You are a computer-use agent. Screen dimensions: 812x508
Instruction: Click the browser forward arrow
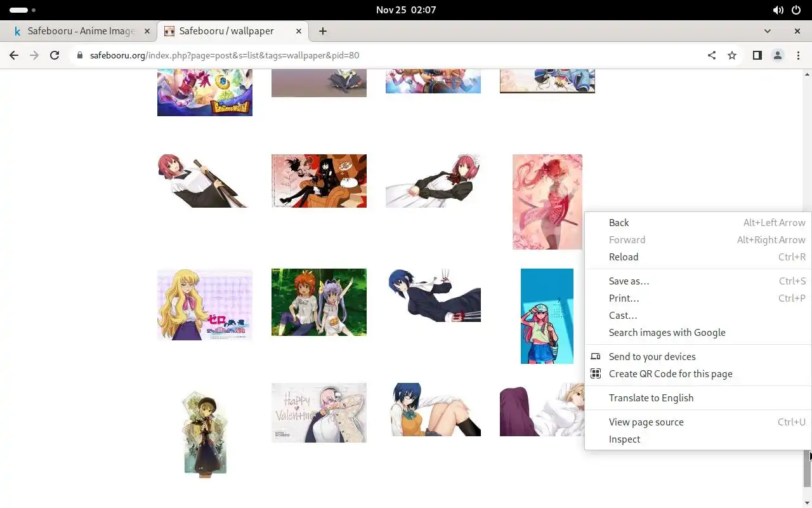[34, 55]
